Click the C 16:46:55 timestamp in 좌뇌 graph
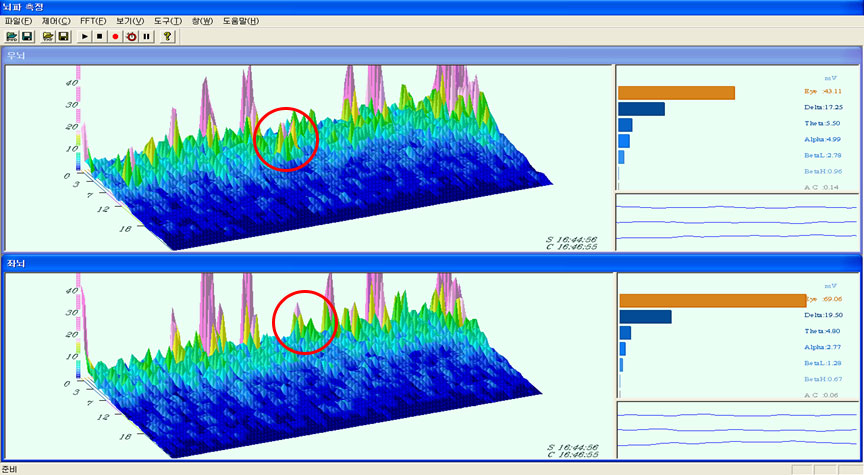This screenshot has width=864, height=475. (571, 455)
